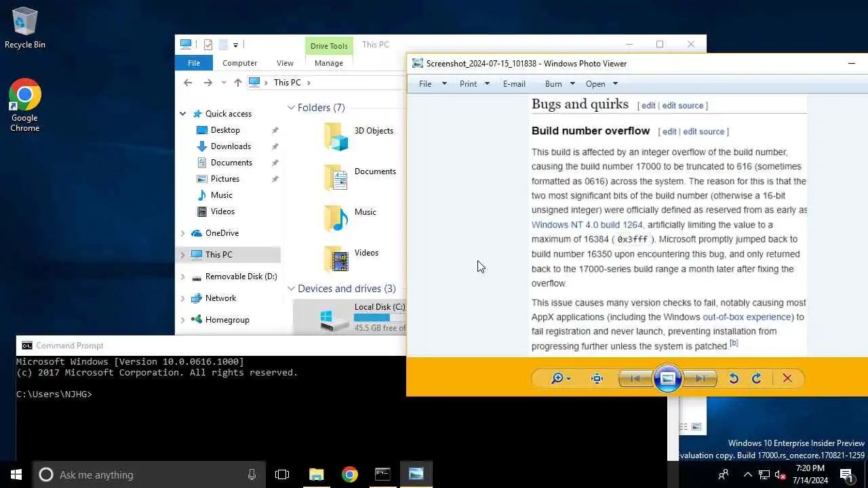The image size is (868, 488).
Task: Open Explorer recent locations dropdown
Action: 224,83
